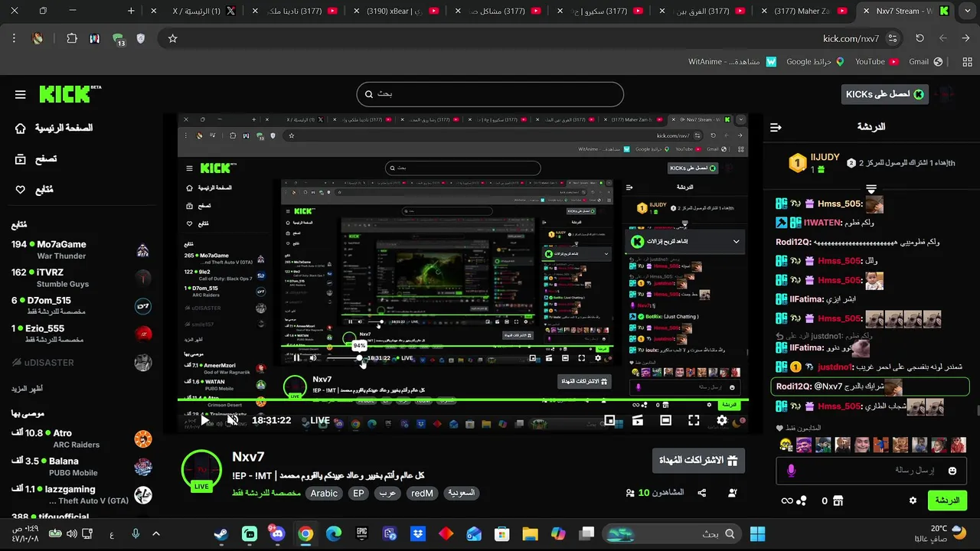Open WitAnime bookmark
980x551 pixels.
(x=732, y=62)
